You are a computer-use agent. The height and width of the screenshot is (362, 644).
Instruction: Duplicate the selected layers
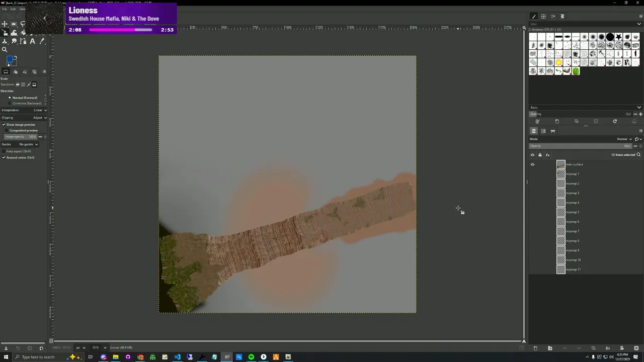tap(593, 348)
